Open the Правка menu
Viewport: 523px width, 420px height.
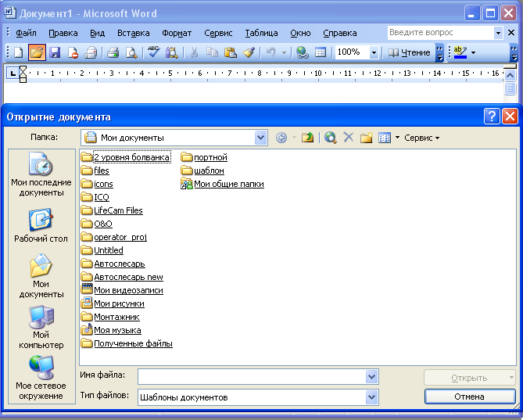(63, 33)
